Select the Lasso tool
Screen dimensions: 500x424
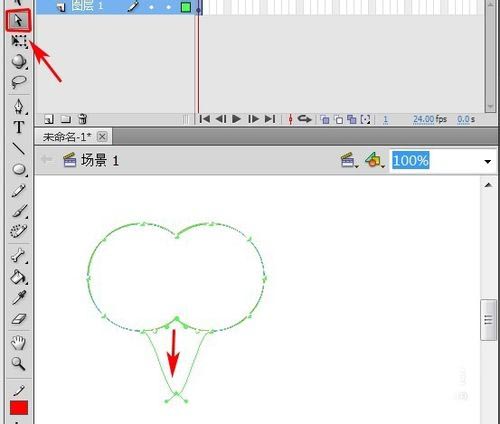pos(19,82)
